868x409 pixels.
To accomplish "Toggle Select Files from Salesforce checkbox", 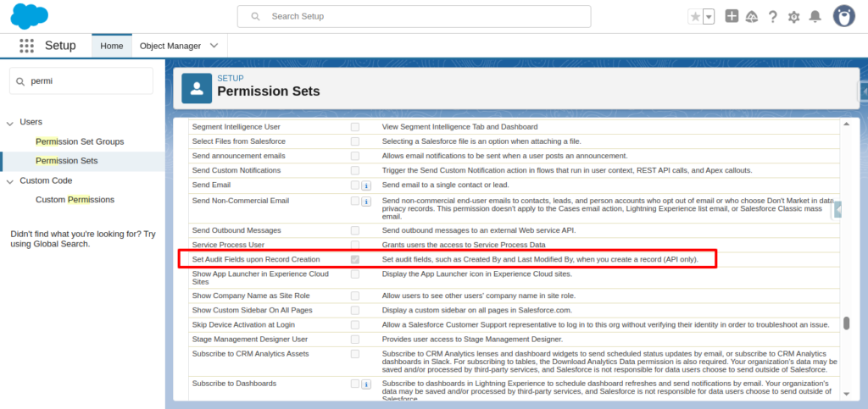I will pos(355,141).
